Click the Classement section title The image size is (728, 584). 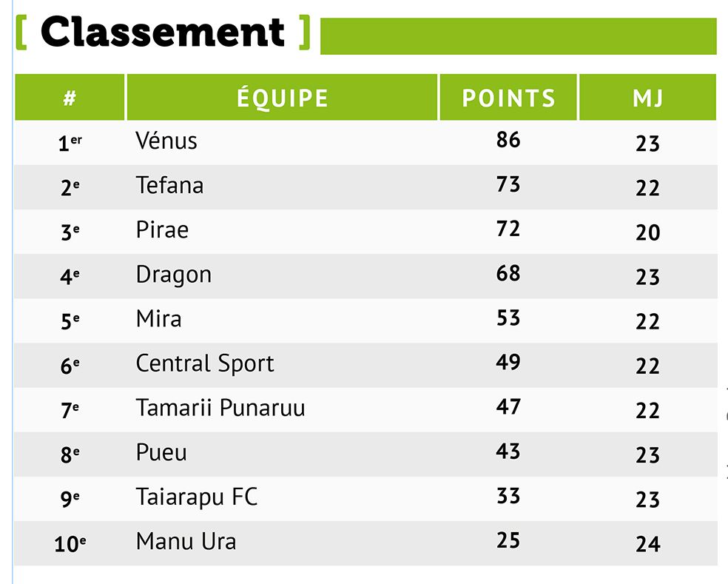(163, 33)
